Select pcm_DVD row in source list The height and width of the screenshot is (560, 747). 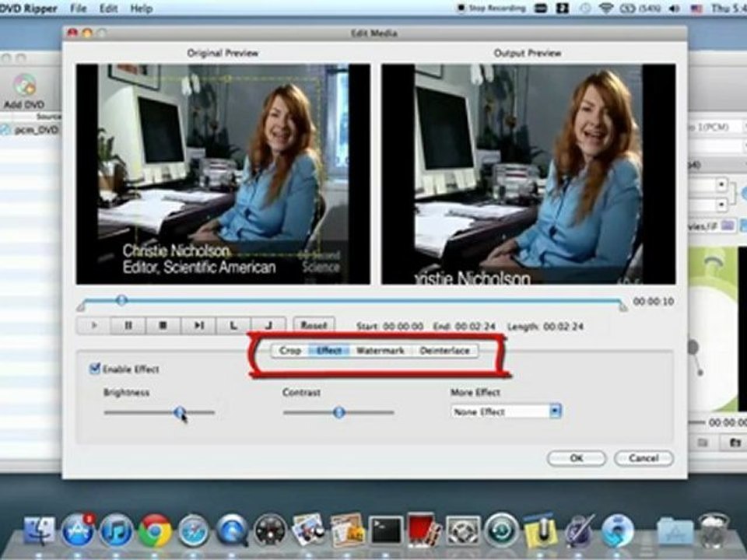tap(31, 130)
